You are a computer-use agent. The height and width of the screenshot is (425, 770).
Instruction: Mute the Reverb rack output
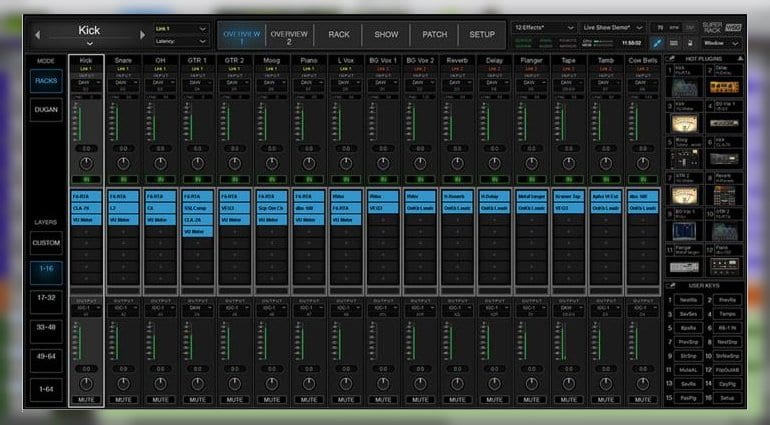(x=457, y=400)
